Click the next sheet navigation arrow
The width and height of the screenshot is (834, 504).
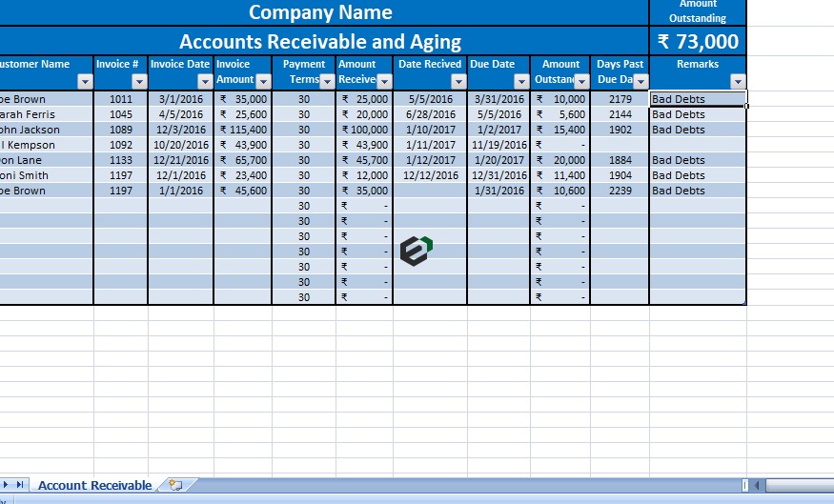8,485
